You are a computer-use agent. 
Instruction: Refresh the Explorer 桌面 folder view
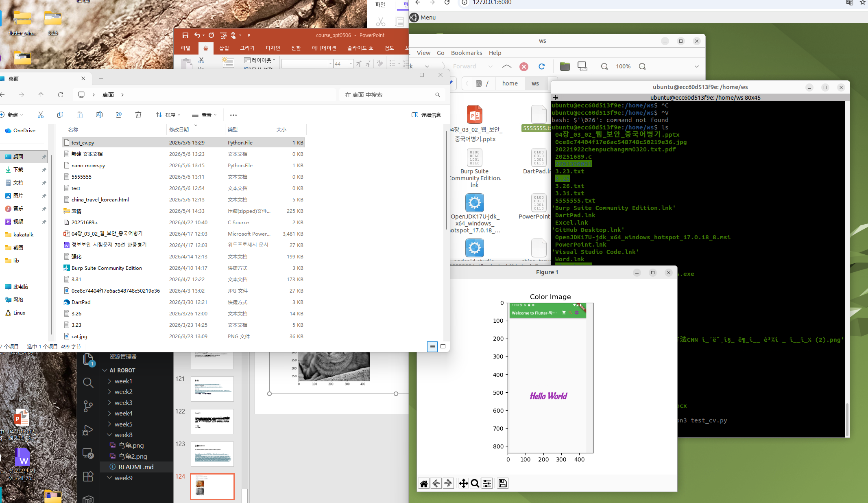(61, 95)
